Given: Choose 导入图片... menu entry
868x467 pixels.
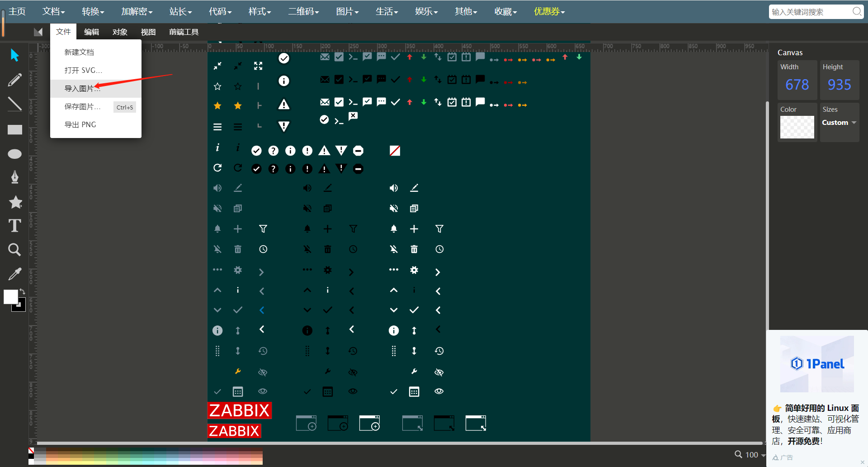Looking at the screenshot, I should point(96,88).
